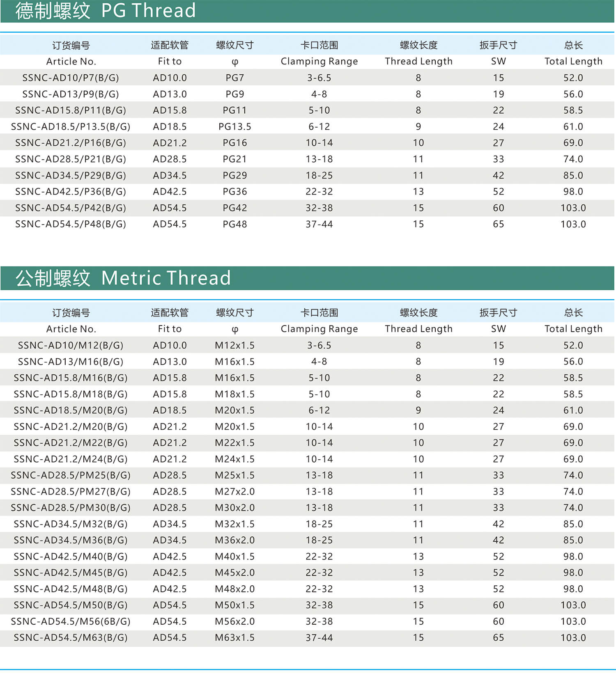616x676 pixels.
Task: Select article number SSNC-AD42.5/P36(B/G)
Action: coord(71,192)
